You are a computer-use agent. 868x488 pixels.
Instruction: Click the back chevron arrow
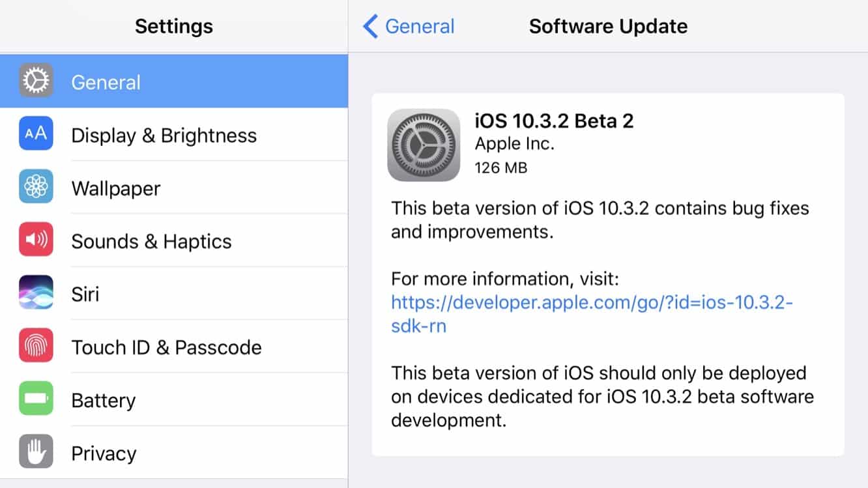pyautogui.click(x=370, y=27)
